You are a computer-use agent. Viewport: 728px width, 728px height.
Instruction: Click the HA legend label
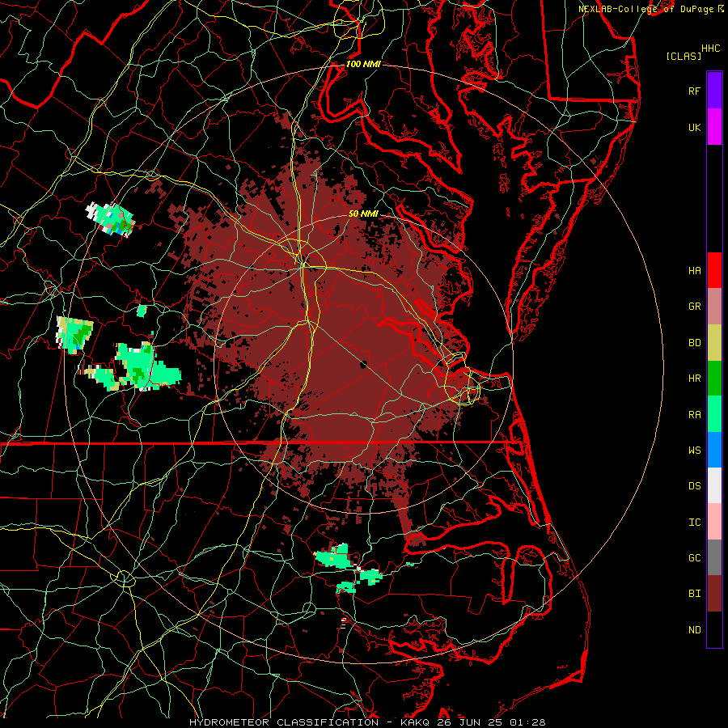click(694, 271)
